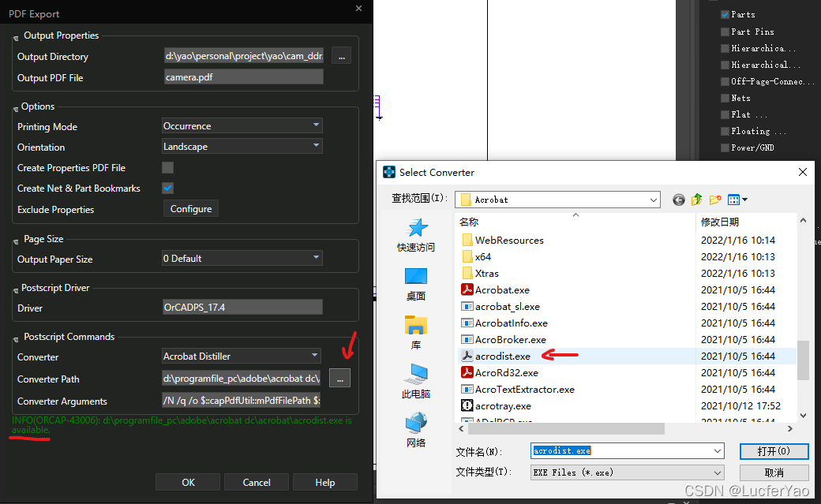This screenshot has height=504, width=821.
Task: Collapse the Page Size section
Action: [x=16, y=241]
